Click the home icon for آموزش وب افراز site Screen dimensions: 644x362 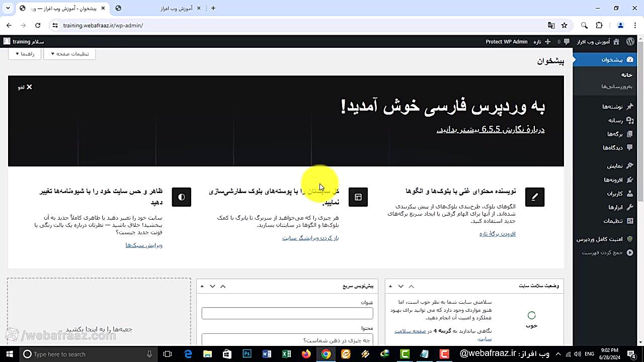point(616,42)
